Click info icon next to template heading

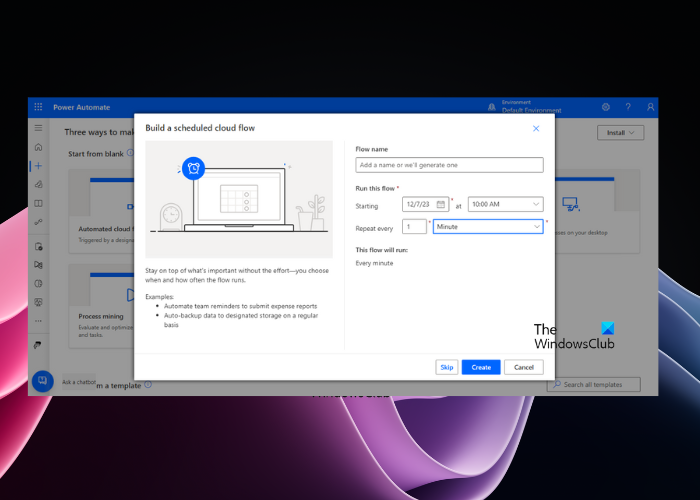pos(148,384)
